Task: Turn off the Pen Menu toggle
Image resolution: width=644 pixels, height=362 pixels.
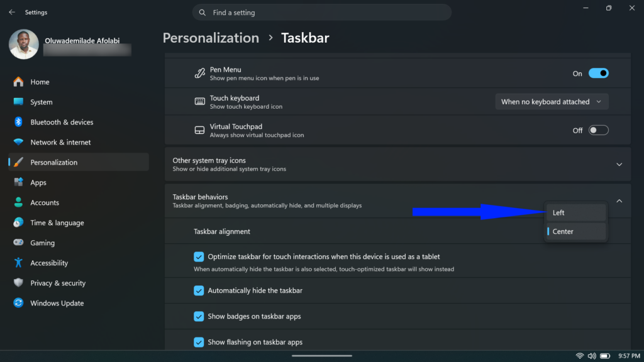Action: 599,74
